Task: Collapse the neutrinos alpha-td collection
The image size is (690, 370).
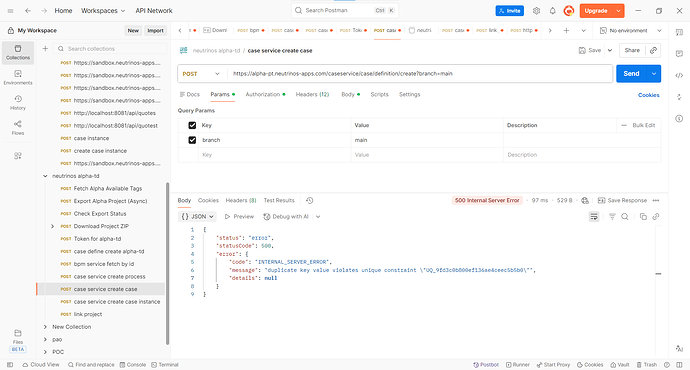Action: tap(45, 176)
